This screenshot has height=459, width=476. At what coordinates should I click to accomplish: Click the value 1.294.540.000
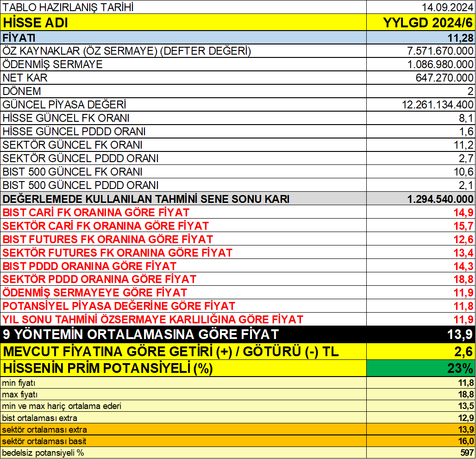pos(440,199)
